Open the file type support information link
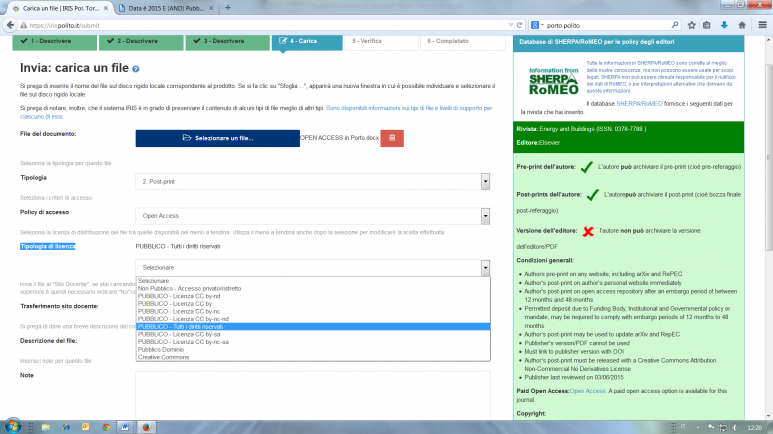The height and width of the screenshot is (434, 773). (256, 112)
